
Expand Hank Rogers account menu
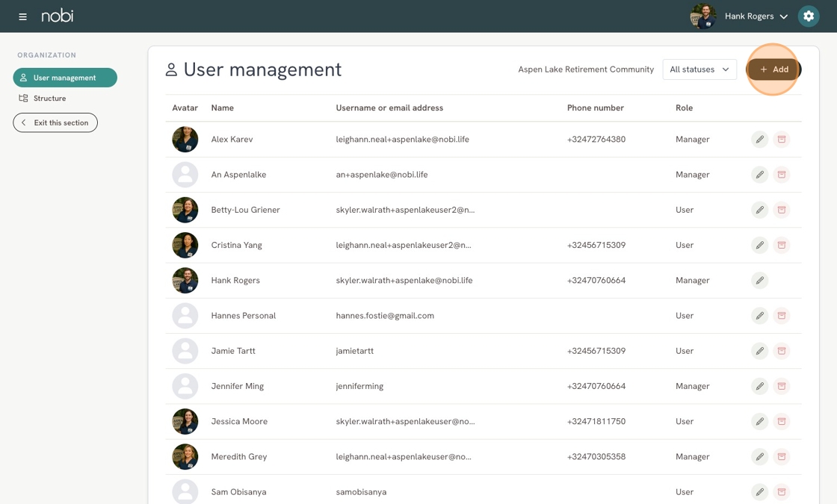pos(756,16)
